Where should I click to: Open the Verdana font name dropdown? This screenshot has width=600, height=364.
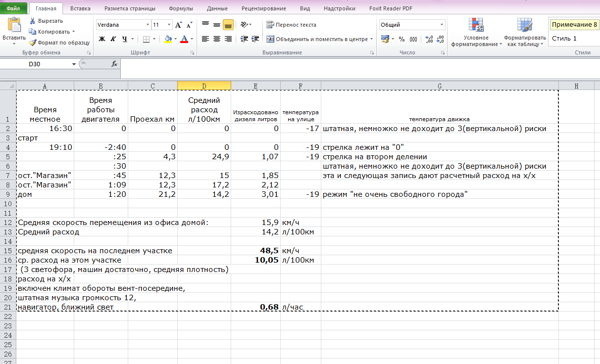(148, 25)
